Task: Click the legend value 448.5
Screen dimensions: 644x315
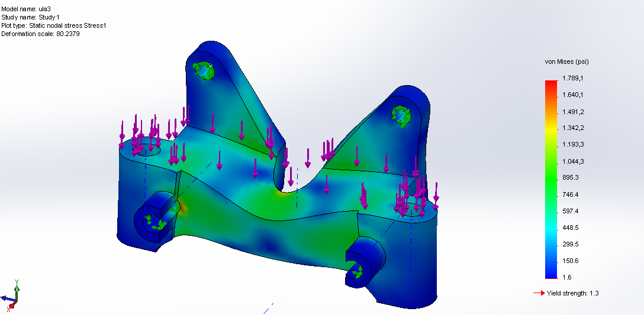Action: [x=571, y=228]
